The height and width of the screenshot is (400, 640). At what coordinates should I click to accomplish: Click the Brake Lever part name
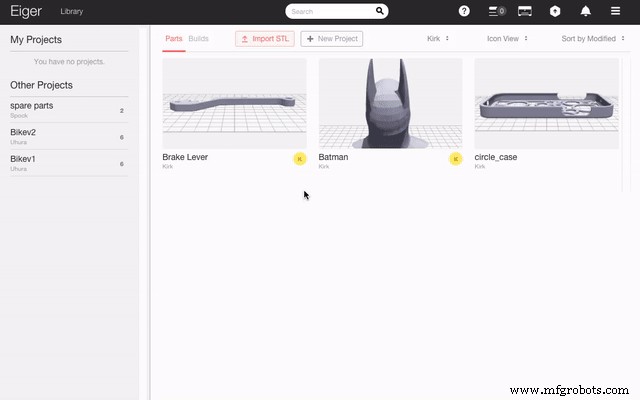[x=185, y=157]
